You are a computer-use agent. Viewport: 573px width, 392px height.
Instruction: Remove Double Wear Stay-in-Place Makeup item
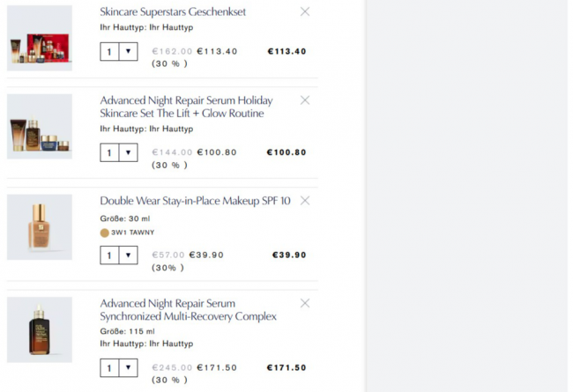point(305,201)
